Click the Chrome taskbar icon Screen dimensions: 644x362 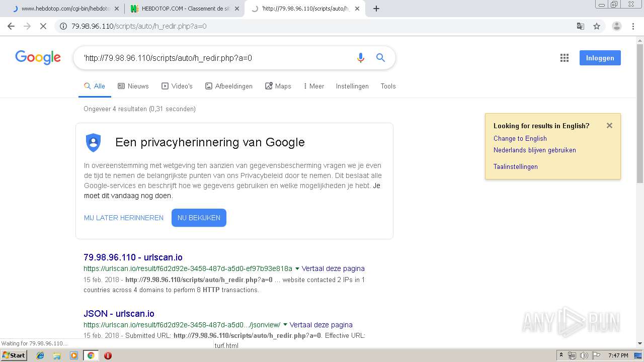click(x=91, y=355)
